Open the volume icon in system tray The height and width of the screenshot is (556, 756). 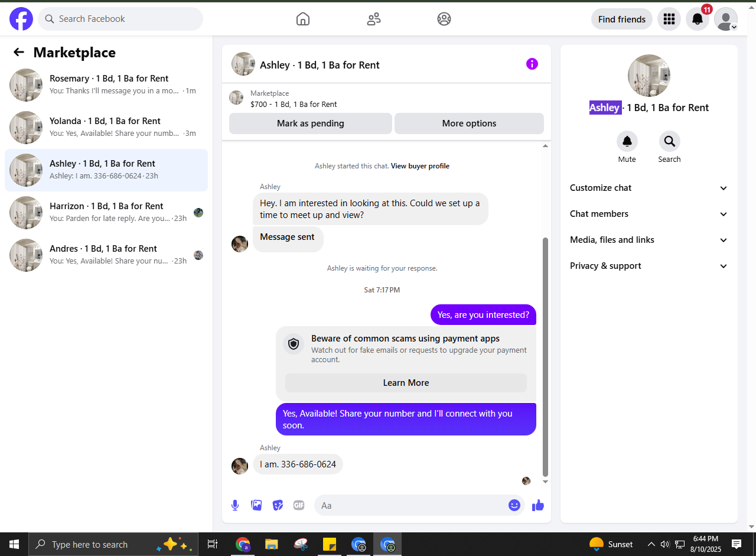(665, 544)
